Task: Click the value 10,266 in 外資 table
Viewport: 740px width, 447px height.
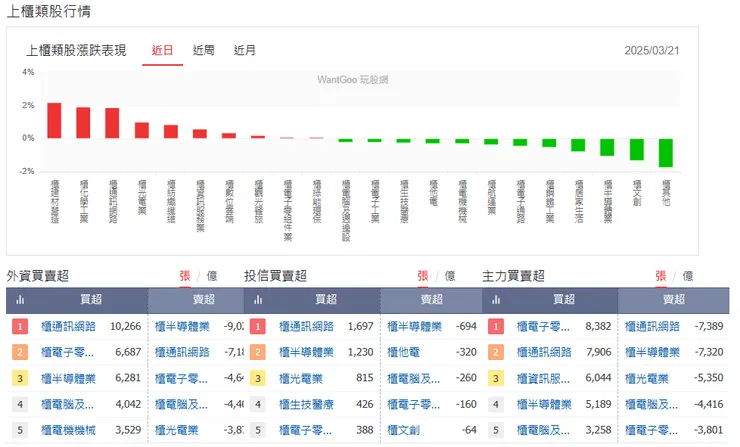Action: (126, 326)
